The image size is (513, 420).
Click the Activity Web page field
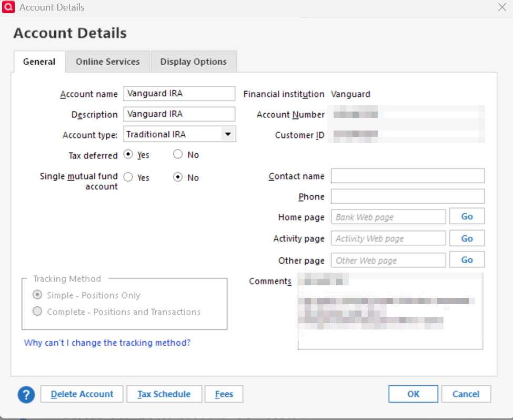(x=388, y=238)
